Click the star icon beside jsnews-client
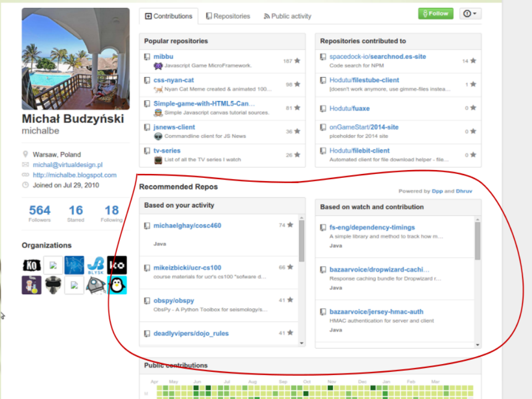This screenshot has width=532, height=399. point(297,131)
